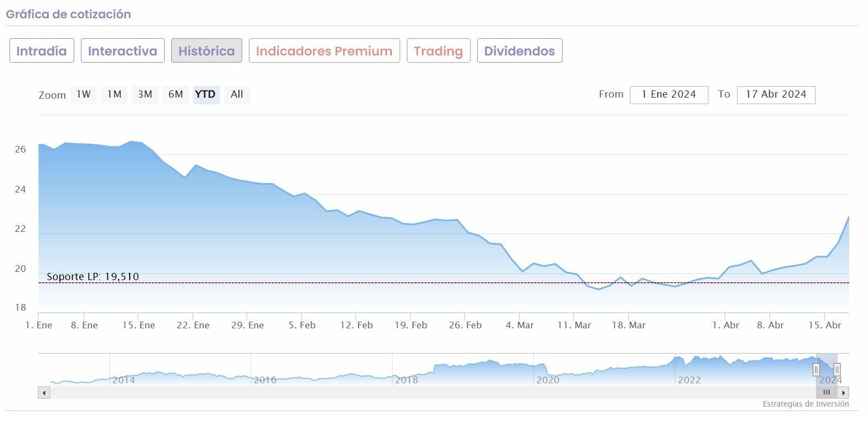
Task: Set zoom range to 1W
Action: pyautogui.click(x=84, y=94)
